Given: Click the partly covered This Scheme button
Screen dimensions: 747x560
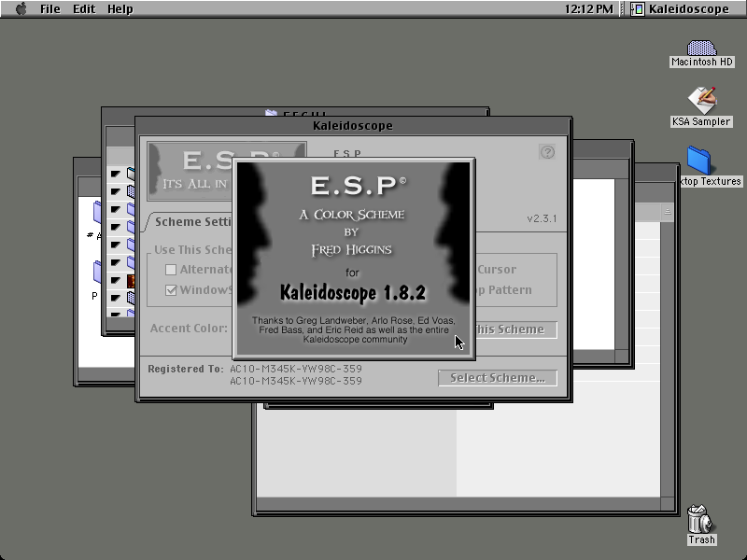Looking at the screenshot, I should [x=516, y=329].
